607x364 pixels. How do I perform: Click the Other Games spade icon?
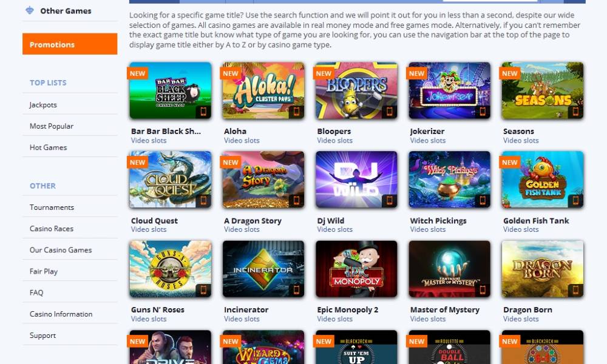coord(30,10)
